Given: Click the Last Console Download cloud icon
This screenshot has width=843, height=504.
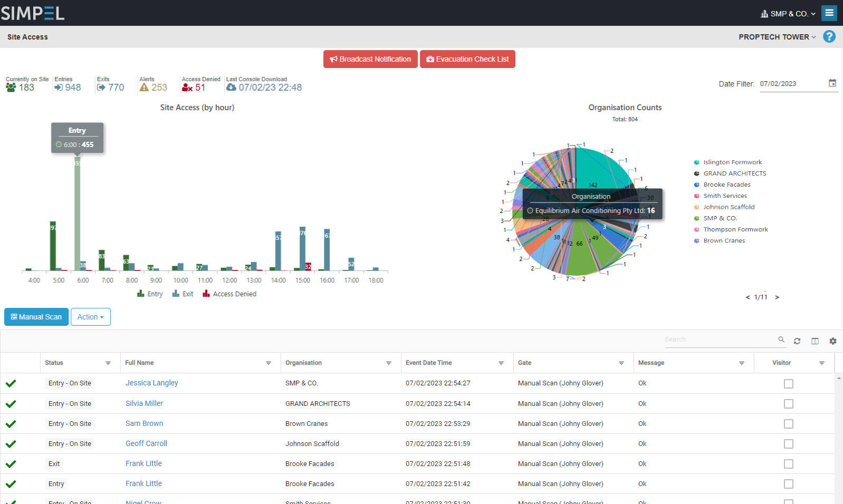Looking at the screenshot, I should [x=231, y=88].
